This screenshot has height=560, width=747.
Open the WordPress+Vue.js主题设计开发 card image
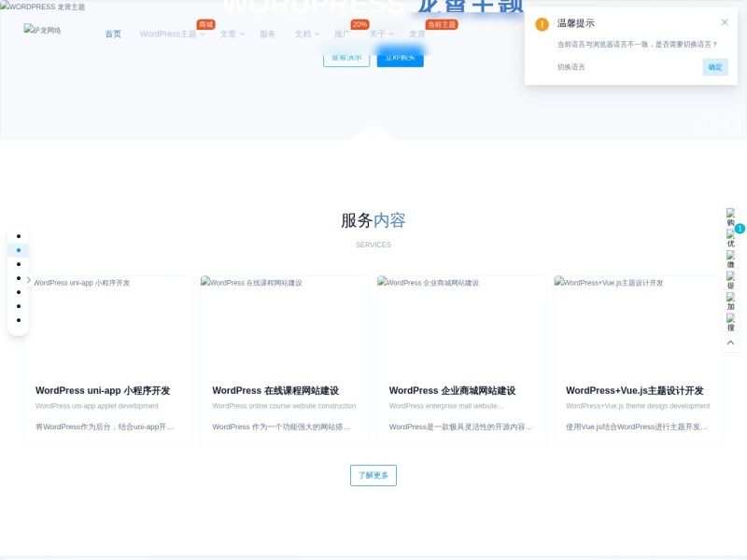point(639,325)
